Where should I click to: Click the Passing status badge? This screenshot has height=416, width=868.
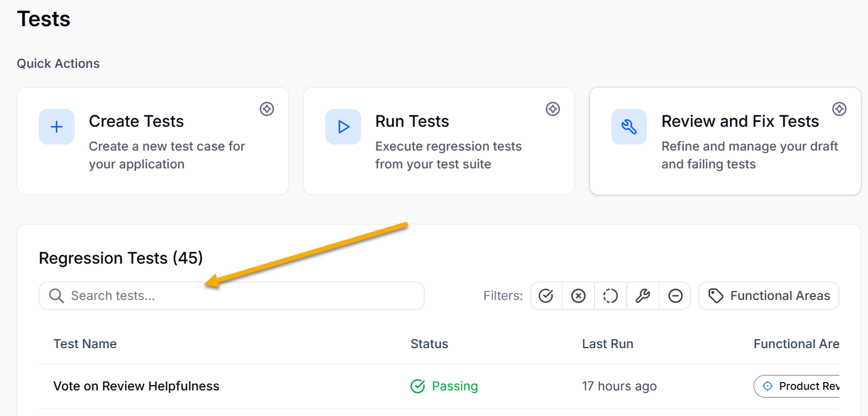tap(444, 386)
